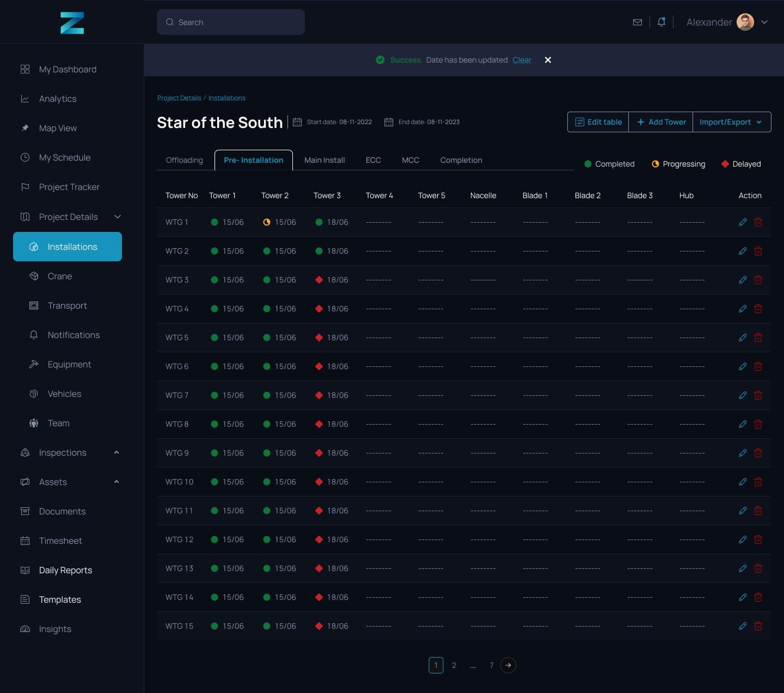The height and width of the screenshot is (693, 784).
Task: Edit the WTG 5 row
Action: click(743, 338)
